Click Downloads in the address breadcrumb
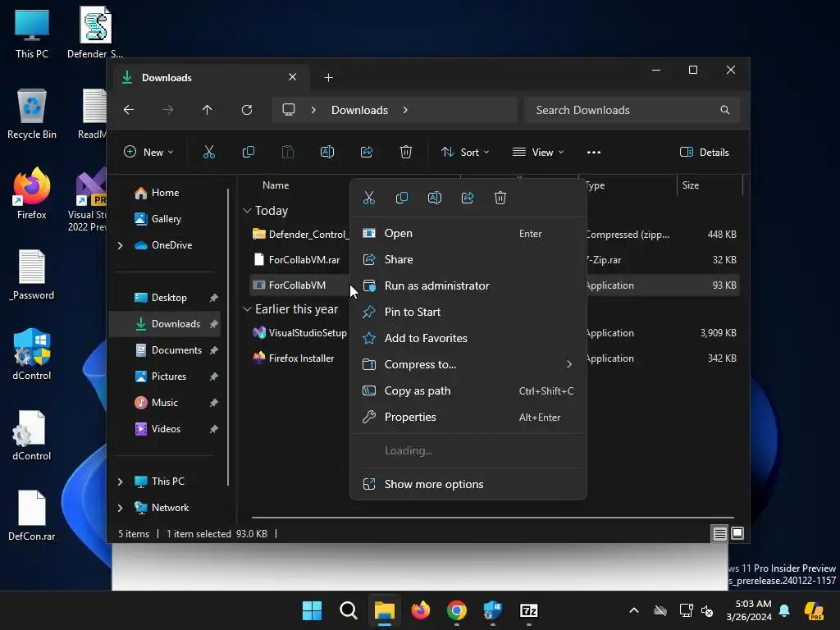Viewport: 840px width, 630px height. coord(359,110)
